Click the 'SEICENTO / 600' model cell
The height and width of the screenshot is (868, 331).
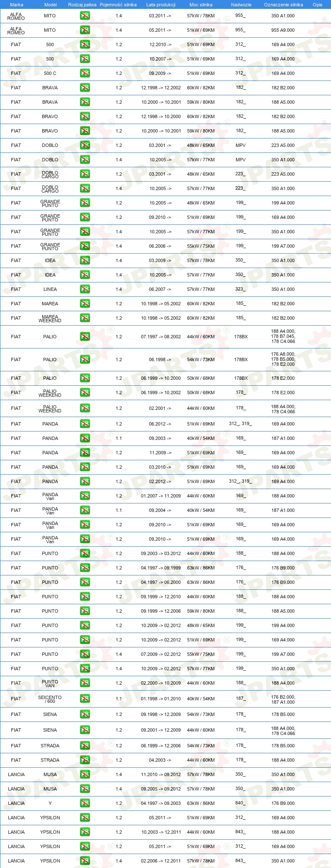click(50, 699)
